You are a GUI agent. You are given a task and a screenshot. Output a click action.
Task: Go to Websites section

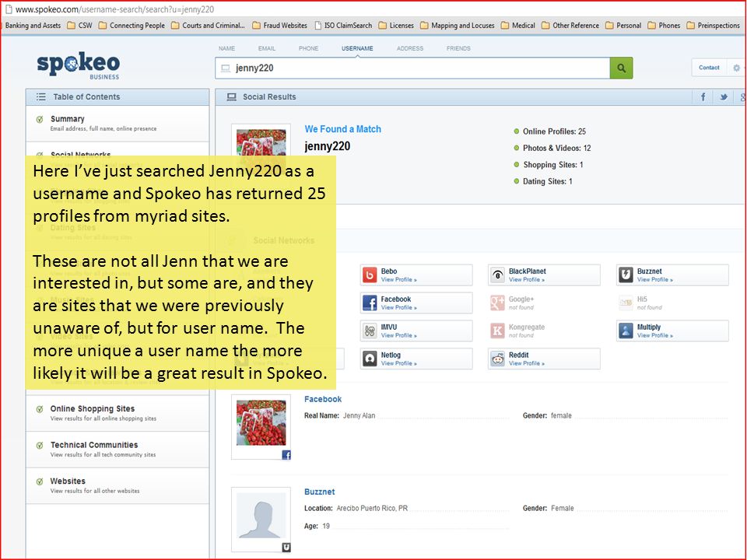tap(117, 485)
